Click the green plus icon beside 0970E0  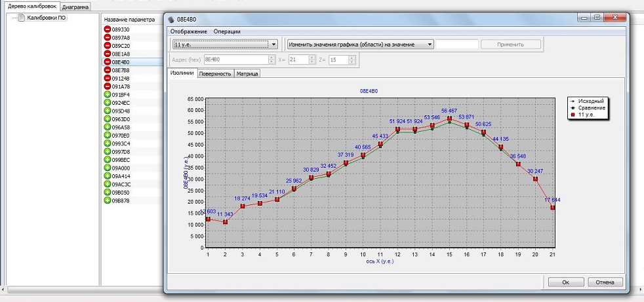coord(108,136)
